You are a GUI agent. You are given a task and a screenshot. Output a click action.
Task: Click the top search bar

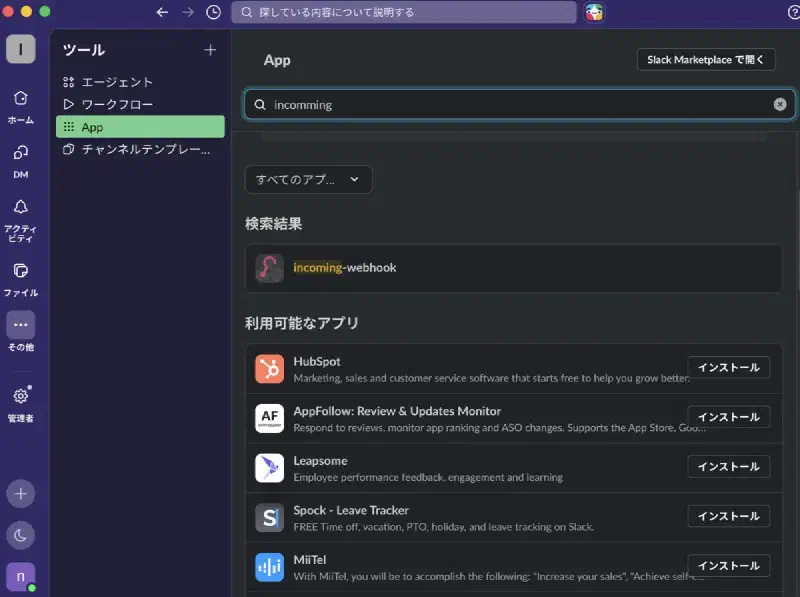(404, 12)
